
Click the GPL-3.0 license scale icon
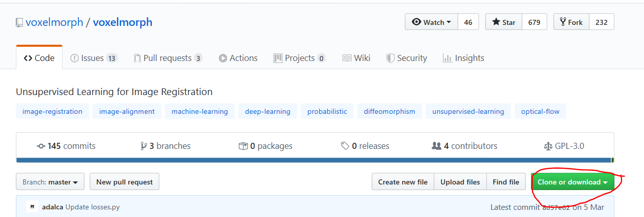tap(548, 146)
